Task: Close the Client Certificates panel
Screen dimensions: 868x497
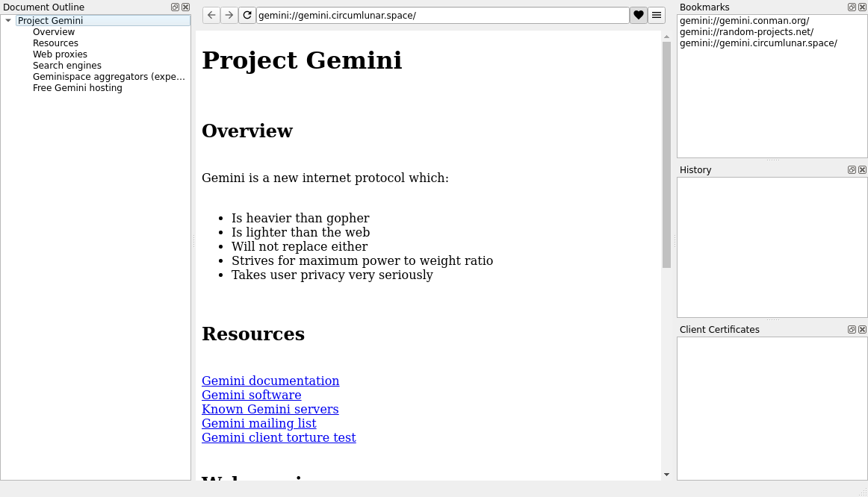Action: pos(862,330)
